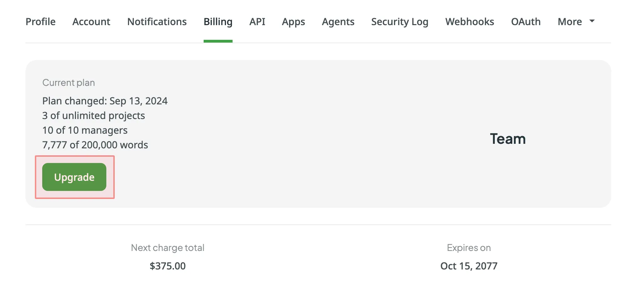Click the 200,000 words usage line

click(95, 145)
